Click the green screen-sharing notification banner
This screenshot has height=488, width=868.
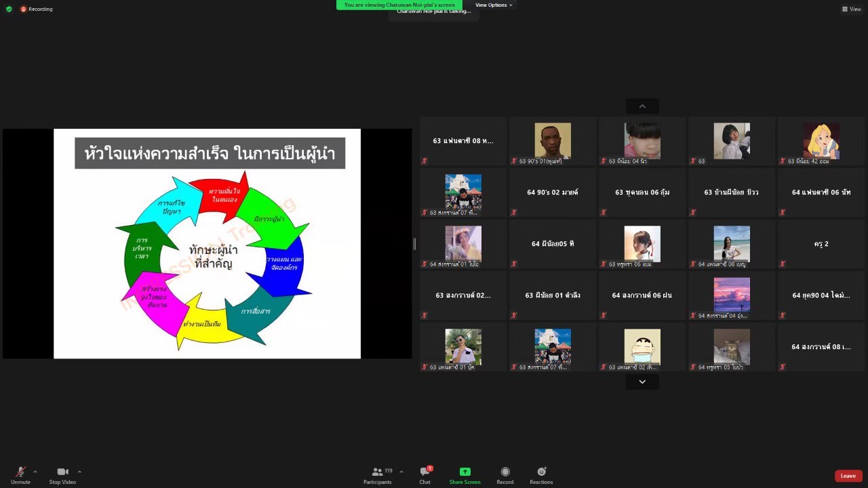pyautogui.click(x=399, y=5)
